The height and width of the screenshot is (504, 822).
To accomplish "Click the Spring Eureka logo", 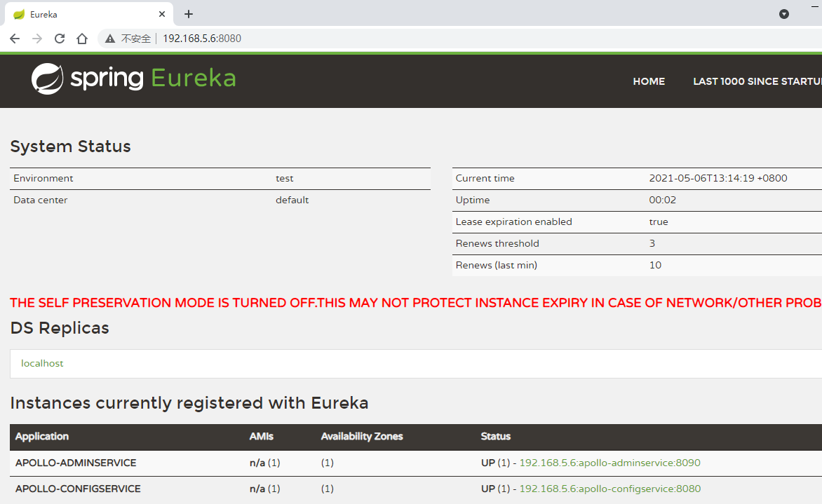I will [x=133, y=79].
